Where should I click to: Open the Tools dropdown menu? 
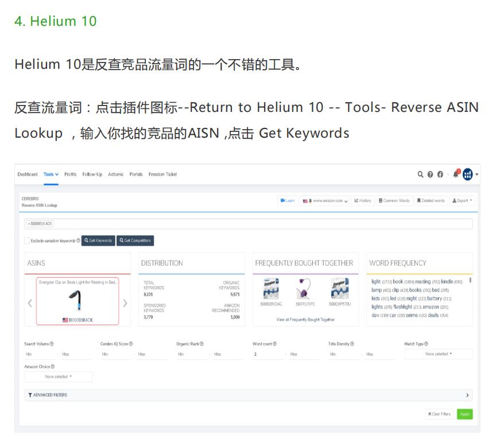coord(51,174)
